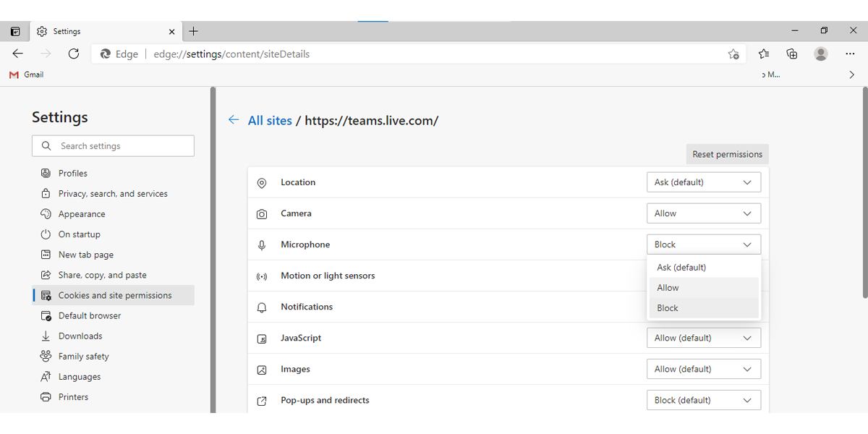
Task: Open the Pop-ups and redirects dropdown
Action: pos(703,400)
